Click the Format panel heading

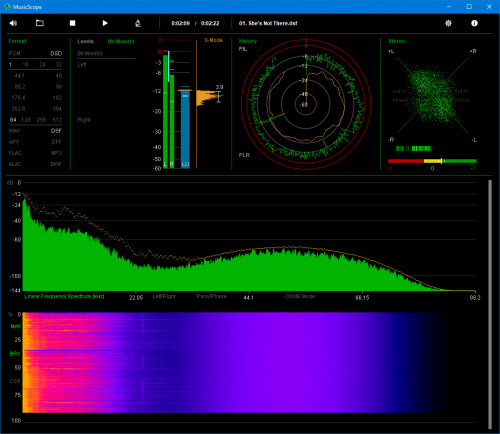click(17, 41)
